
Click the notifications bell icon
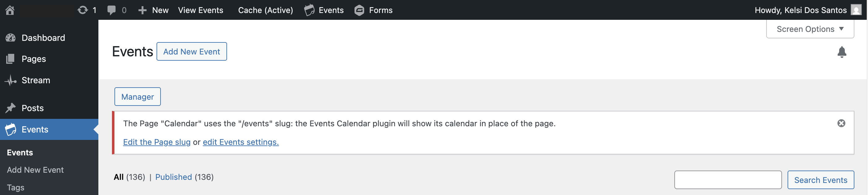(x=841, y=52)
